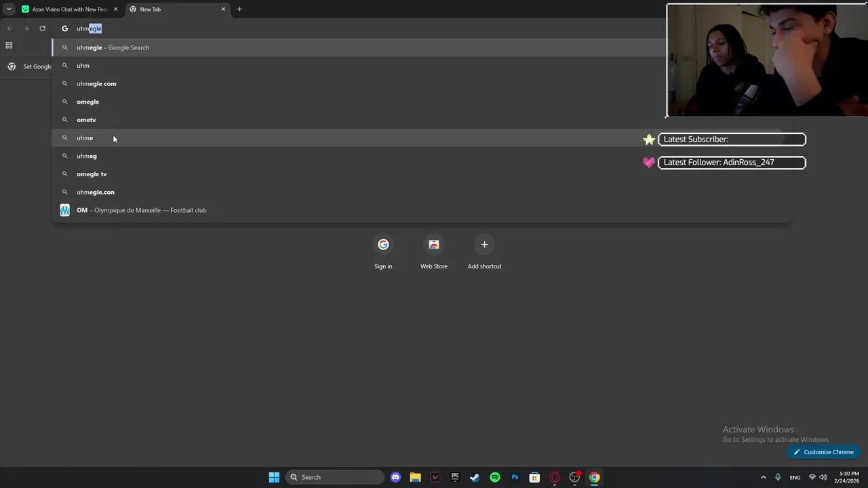
Task: Switch to the Azar Video Chat tab
Action: (70, 9)
